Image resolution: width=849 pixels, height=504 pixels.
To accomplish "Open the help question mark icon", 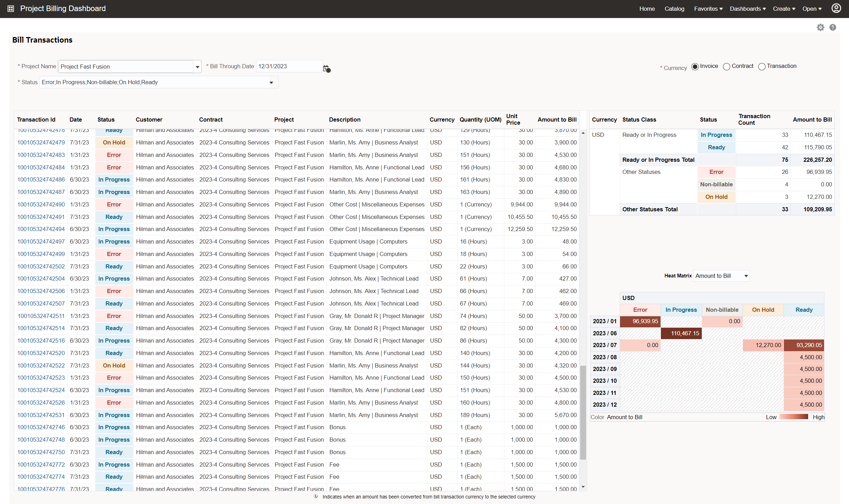I will [x=833, y=27].
